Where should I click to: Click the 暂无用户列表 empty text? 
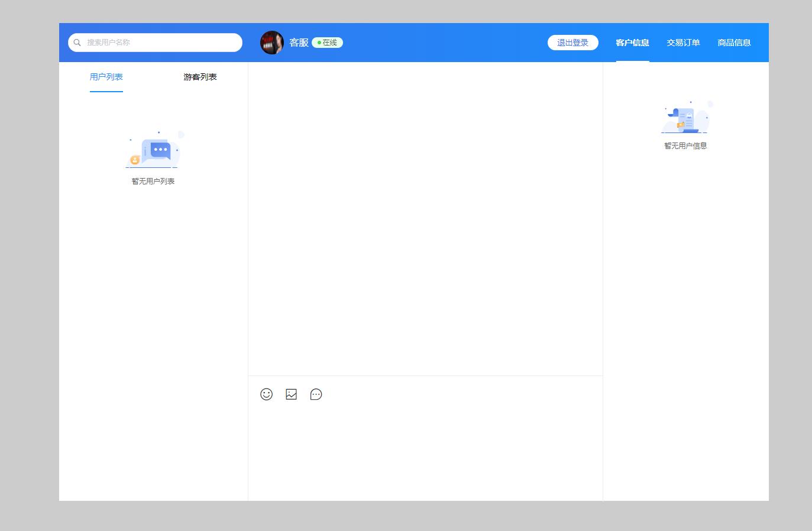click(x=153, y=182)
